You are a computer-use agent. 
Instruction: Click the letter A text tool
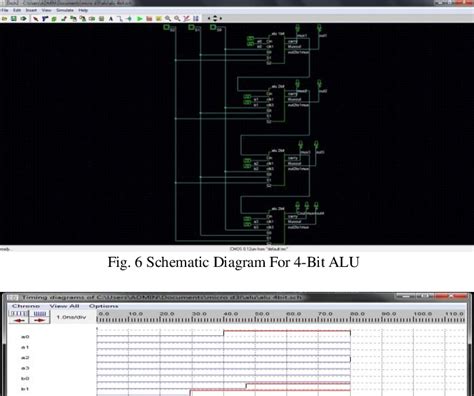click(x=111, y=19)
